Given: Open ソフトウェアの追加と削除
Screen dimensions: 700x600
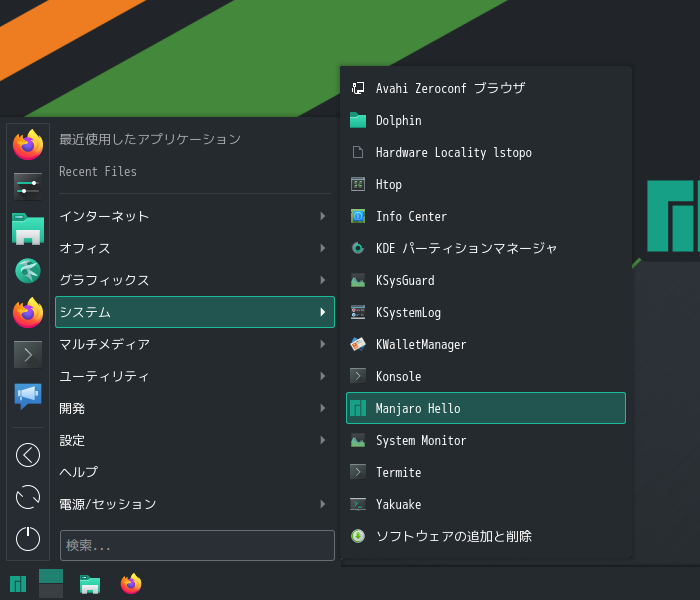Looking at the screenshot, I should 486,536.
